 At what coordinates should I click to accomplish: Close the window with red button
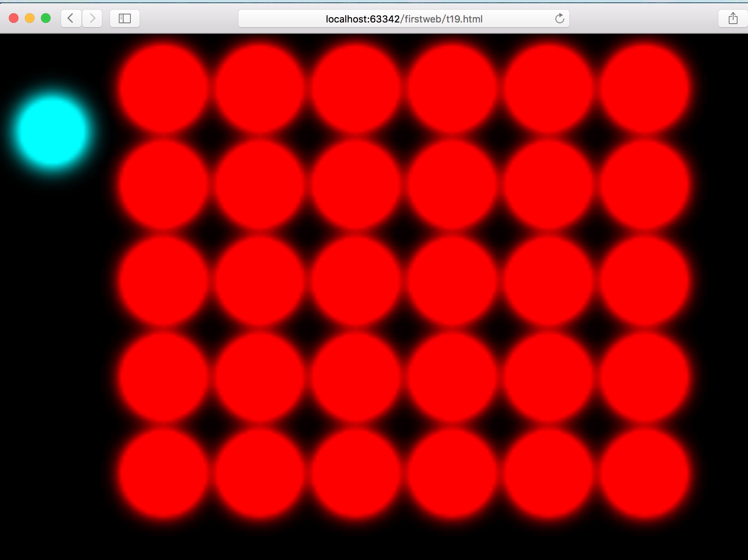pyautogui.click(x=14, y=18)
